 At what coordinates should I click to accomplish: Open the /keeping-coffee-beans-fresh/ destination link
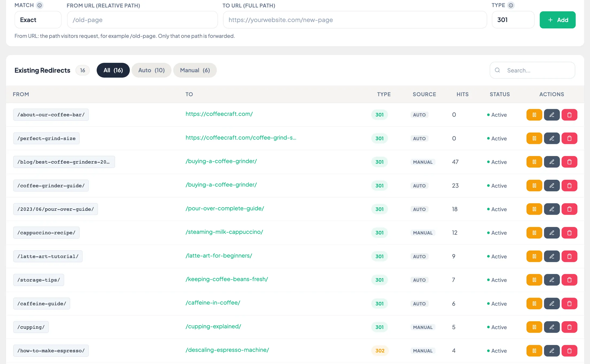pyautogui.click(x=227, y=279)
